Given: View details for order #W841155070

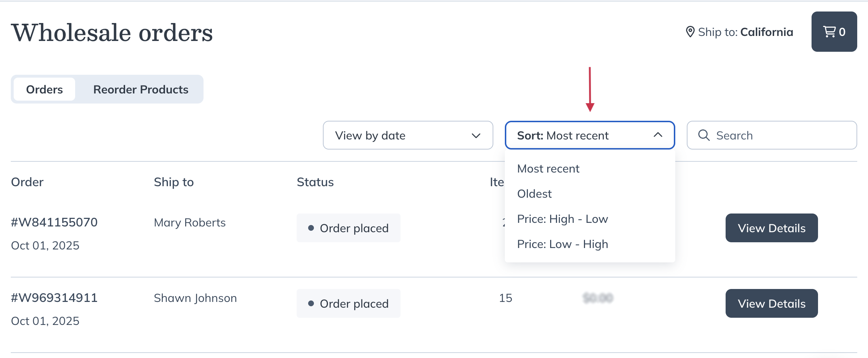Looking at the screenshot, I should click(771, 228).
